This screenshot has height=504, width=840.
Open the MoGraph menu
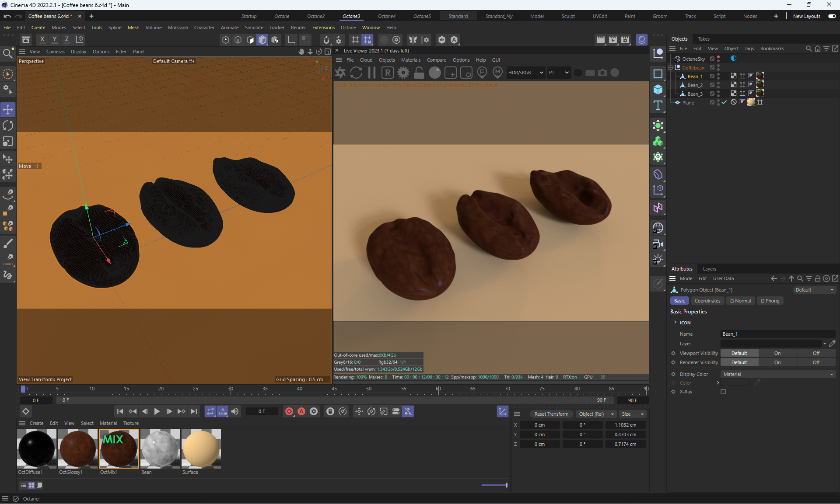coord(178,28)
